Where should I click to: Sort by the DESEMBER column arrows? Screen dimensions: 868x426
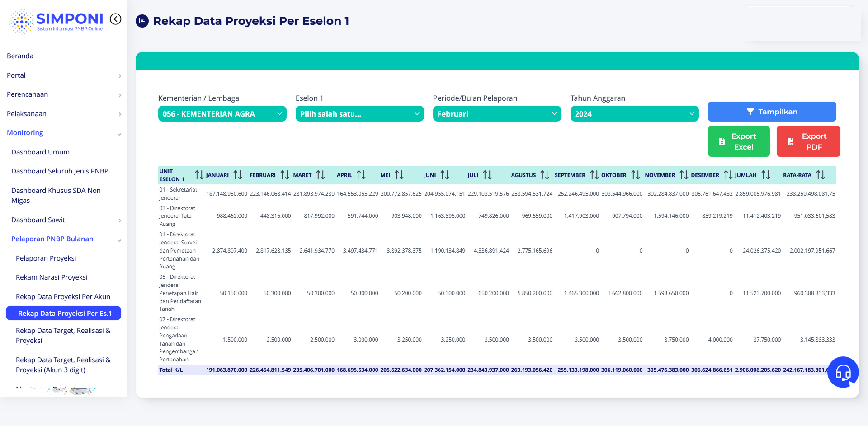pyautogui.click(x=728, y=175)
